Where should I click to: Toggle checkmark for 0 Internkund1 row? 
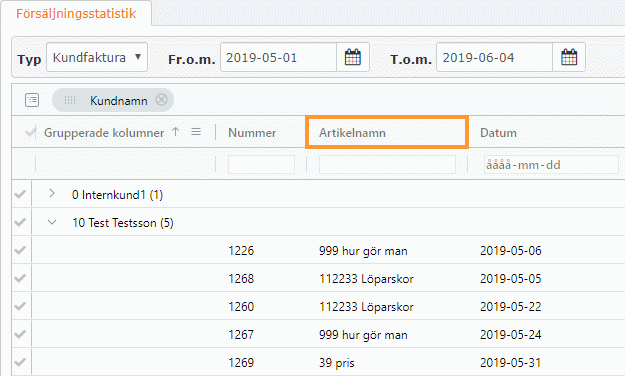pos(20,194)
